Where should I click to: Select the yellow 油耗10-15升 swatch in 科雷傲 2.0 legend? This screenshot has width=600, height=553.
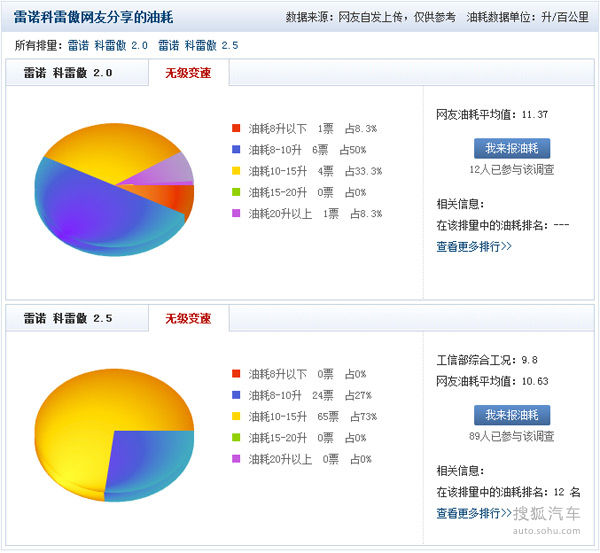236,171
